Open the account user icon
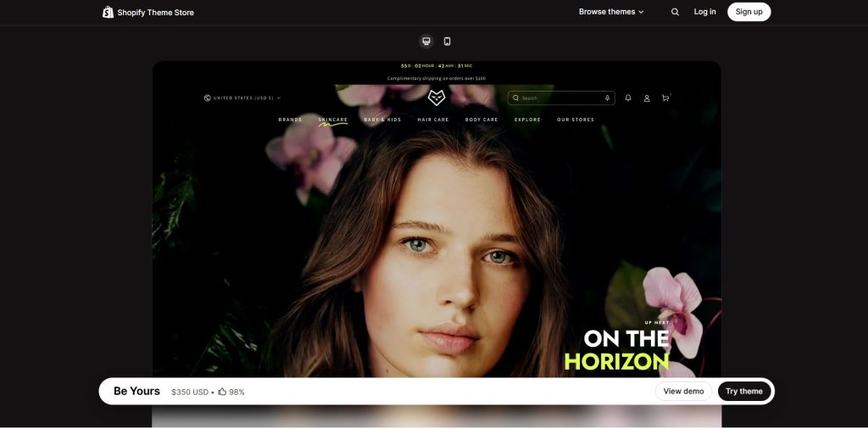This screenshot has height=429, width=868. coord(647,98)
